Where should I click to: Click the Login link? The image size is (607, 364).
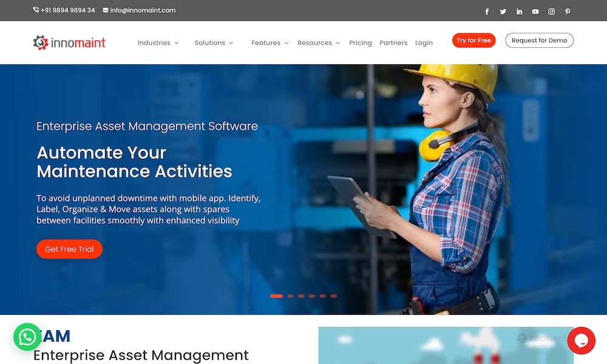[x=424, y=43]
